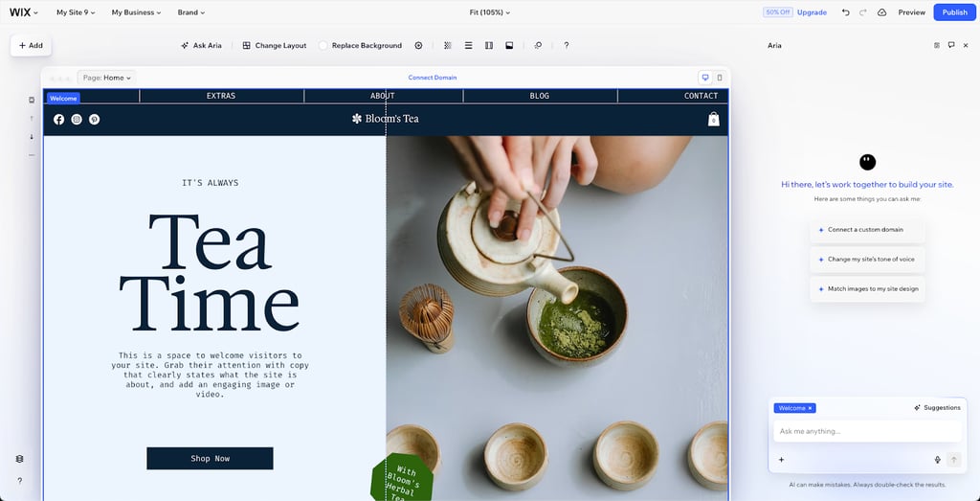Choose Change my site's tone of voice
The image size is (980, 501).
click(x=867, y=259)
